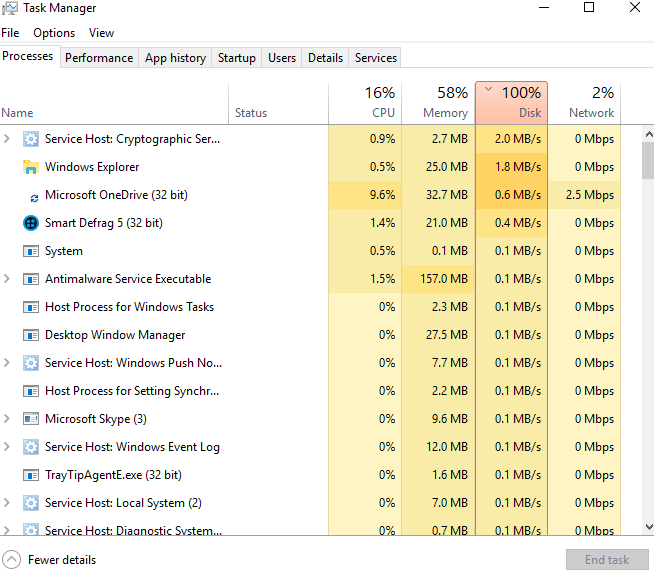Click the Service Host: Local System gear icon
654x582 pixels.
coord(30,503)
